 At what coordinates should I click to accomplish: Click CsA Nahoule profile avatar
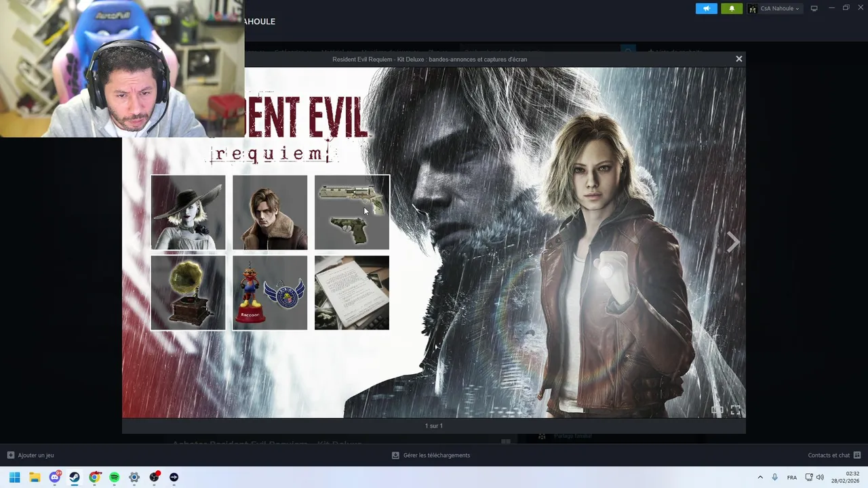[x=753, y=9]
